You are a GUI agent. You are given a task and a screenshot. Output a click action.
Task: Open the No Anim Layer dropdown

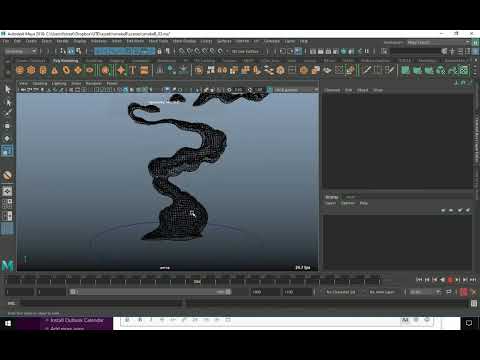[x=382, y=292]
